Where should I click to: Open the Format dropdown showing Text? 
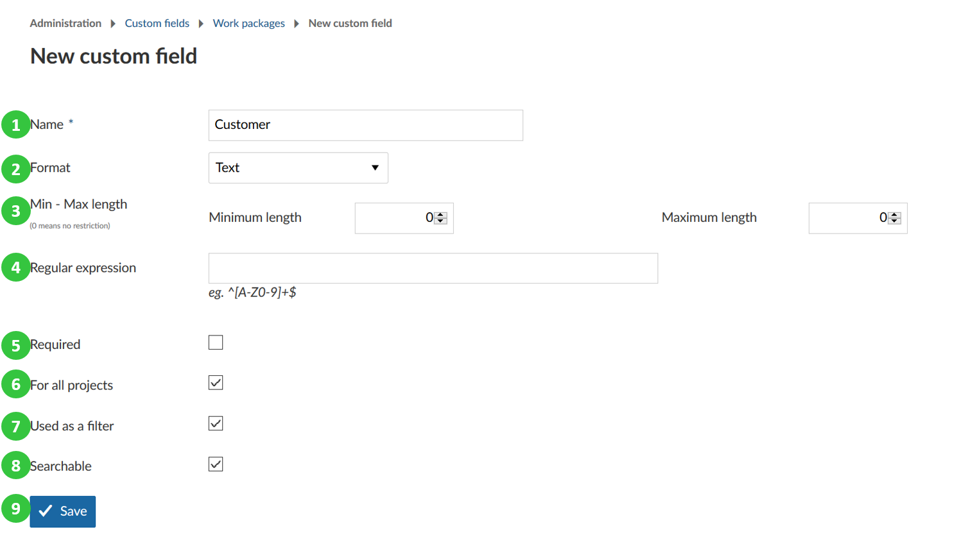pyautogui.click(x=298, y=167)
